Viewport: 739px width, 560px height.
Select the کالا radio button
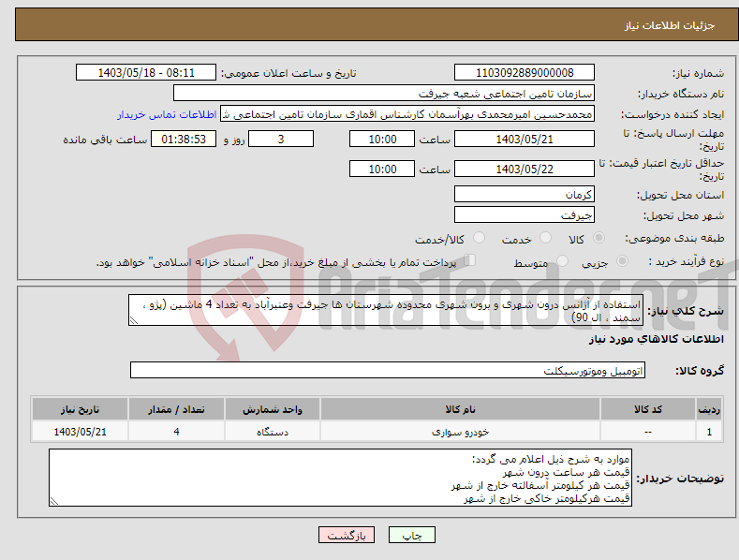point(599,238)
